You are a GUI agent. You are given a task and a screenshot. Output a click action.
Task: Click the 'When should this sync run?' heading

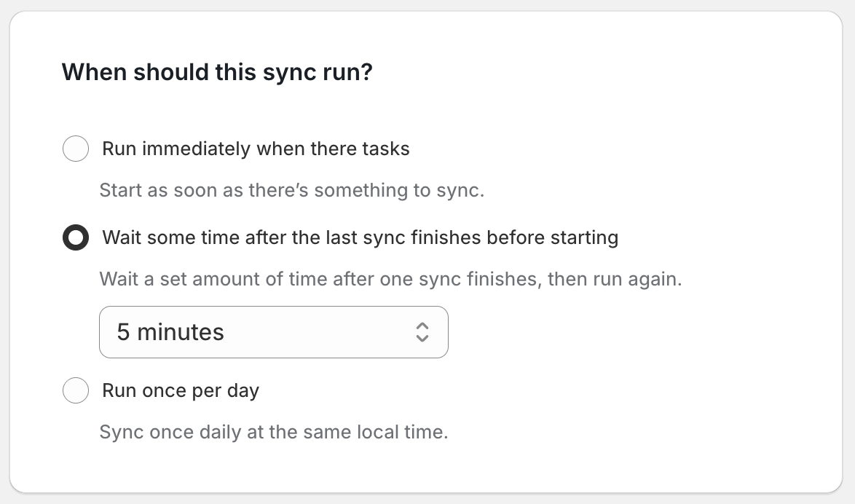coord(217,72)
